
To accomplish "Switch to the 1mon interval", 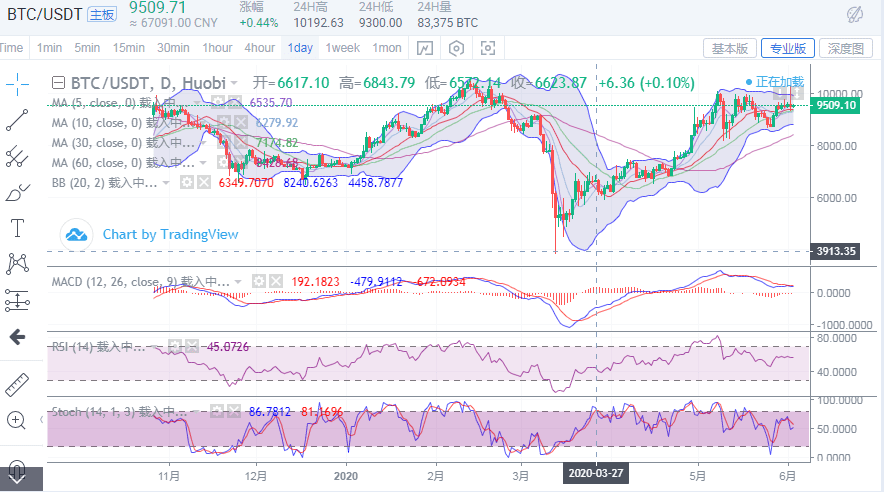I will pyautogui.click(x=387, y=48).
